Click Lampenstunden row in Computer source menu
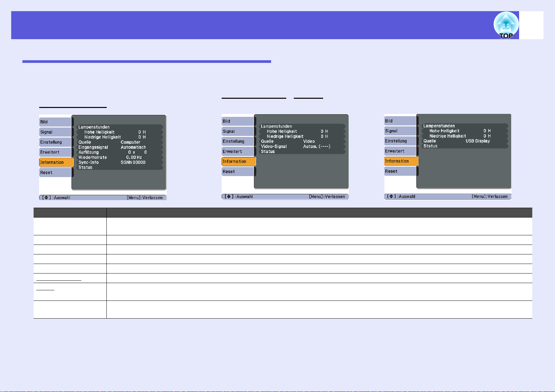This screenshot has height=392, width=555. (120, 127)
